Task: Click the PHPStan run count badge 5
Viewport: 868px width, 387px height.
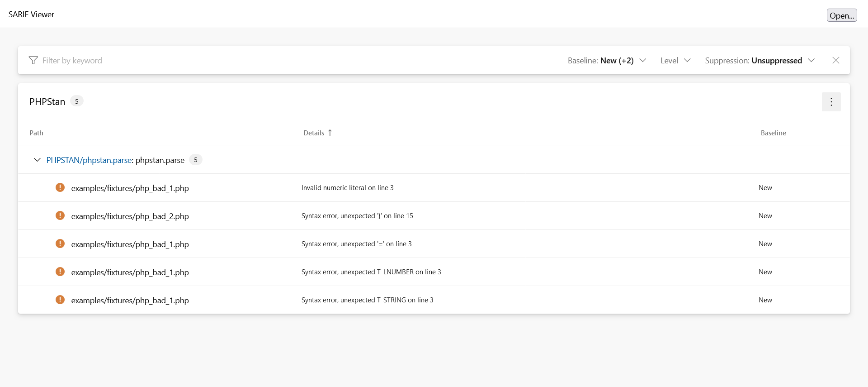Action: 76,101
